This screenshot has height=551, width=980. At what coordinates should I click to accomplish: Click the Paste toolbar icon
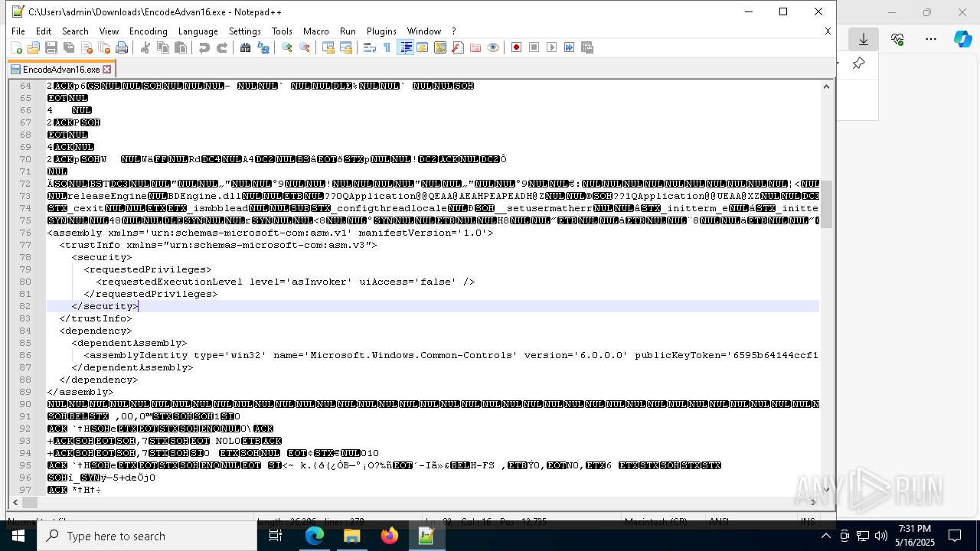(x=181, y=47)
